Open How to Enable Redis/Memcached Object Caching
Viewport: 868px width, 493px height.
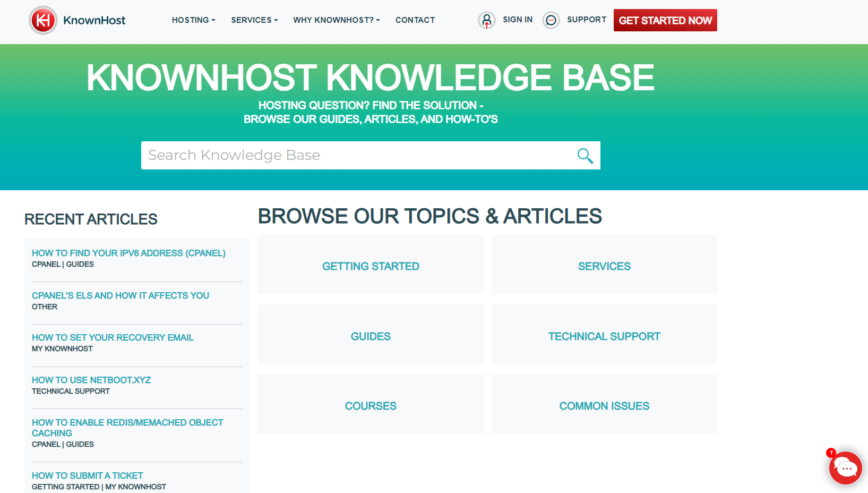pos(127,428)
